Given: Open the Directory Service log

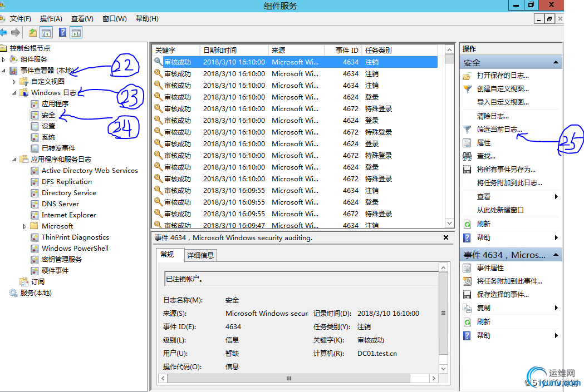Looking at the screenshot, I should 69,192.
